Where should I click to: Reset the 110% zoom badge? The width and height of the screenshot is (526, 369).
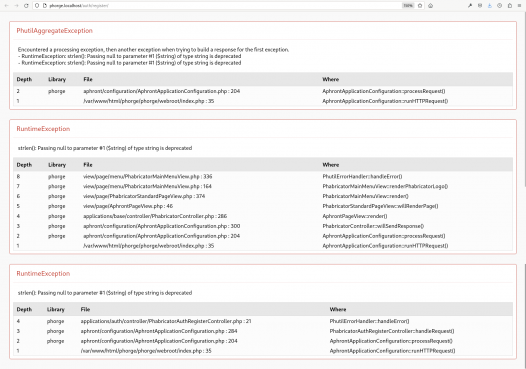(x=408, y=6)
